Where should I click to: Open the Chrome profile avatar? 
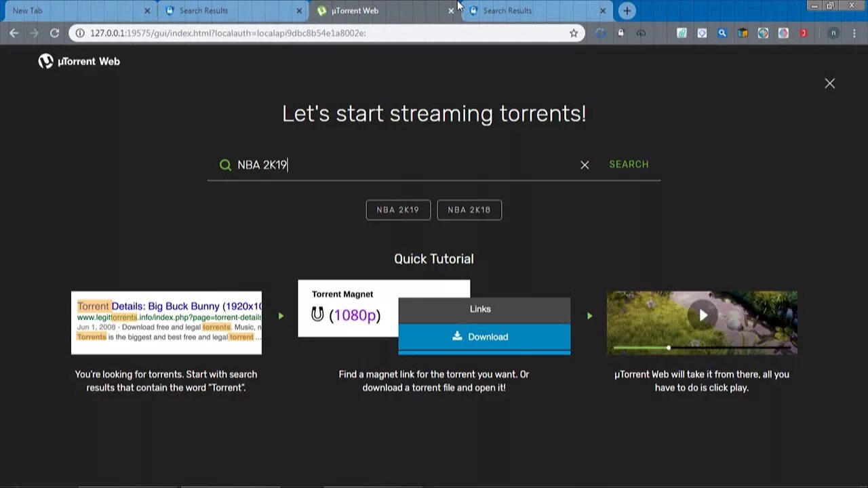pyautogui.click(x=833, y=33)
